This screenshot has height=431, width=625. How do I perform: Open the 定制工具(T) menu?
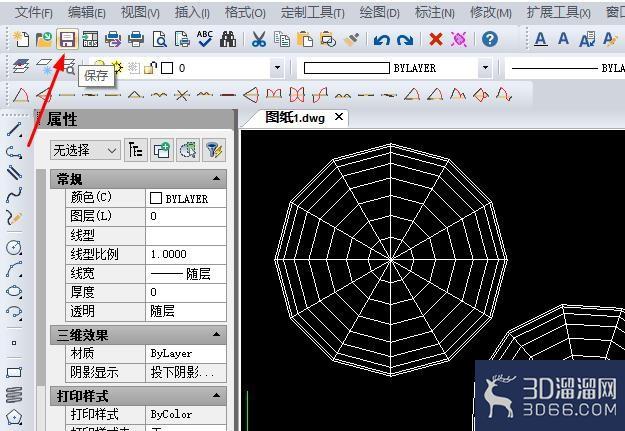coord(312,13)
